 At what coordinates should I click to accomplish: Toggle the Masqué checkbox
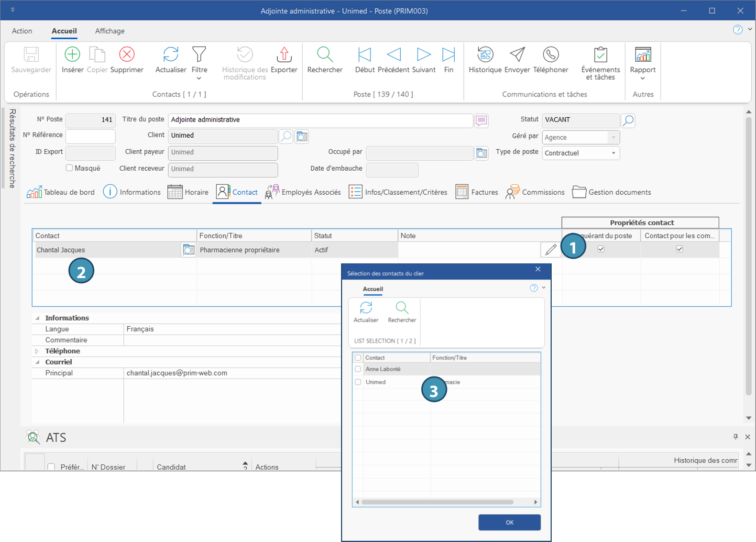point(69,168)
